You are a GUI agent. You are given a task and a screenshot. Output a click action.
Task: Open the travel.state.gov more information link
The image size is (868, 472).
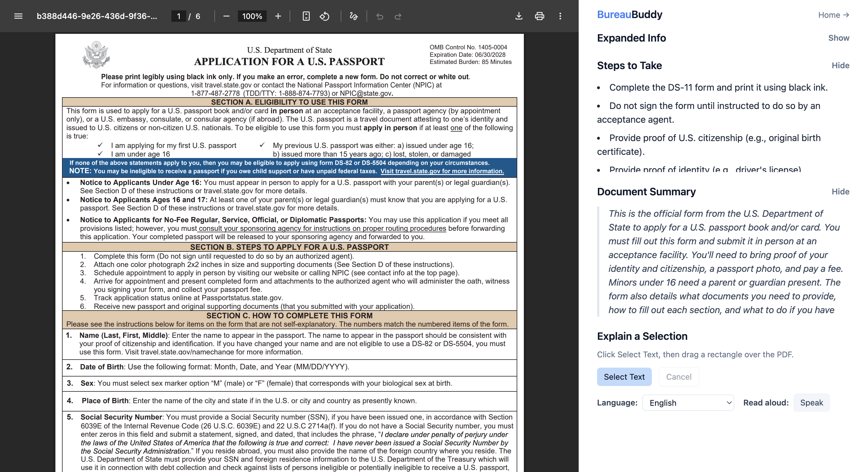[442, 171]
